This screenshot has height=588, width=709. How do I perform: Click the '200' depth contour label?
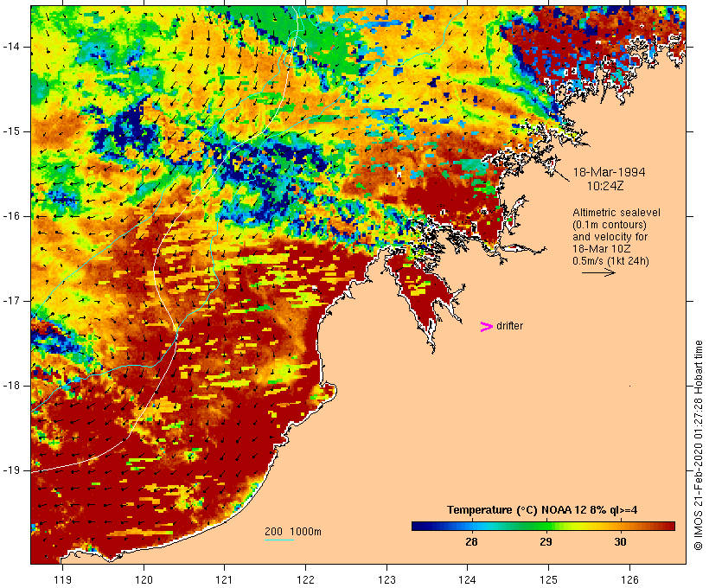point(273,532)
